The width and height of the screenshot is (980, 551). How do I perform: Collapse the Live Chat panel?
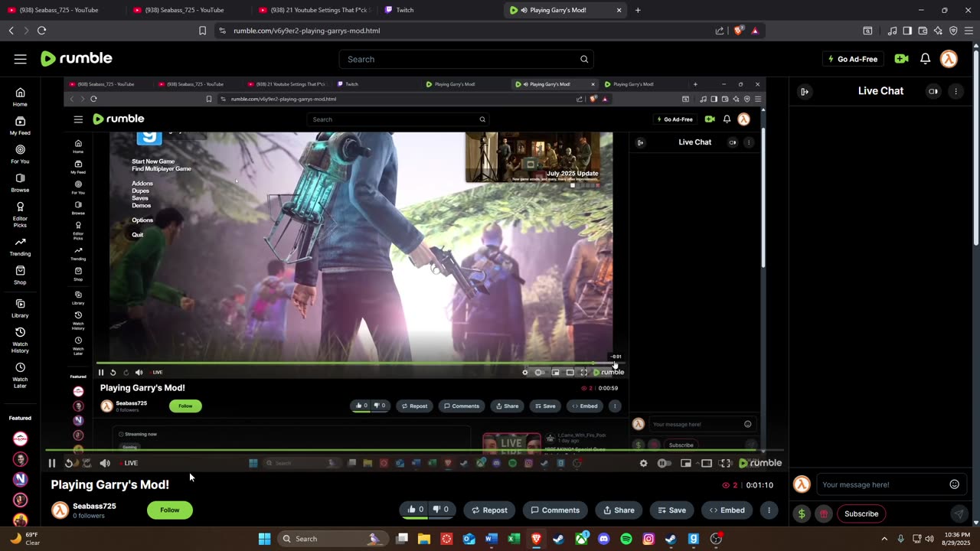pos(805,91)
